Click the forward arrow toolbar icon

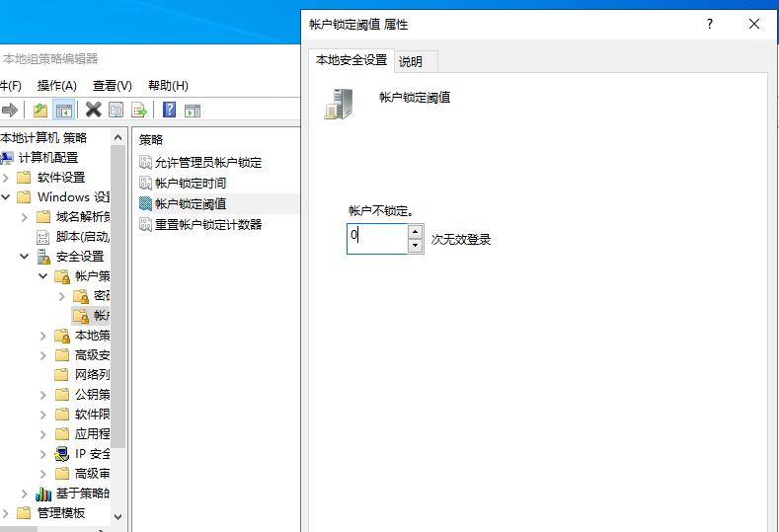[10, 110]
